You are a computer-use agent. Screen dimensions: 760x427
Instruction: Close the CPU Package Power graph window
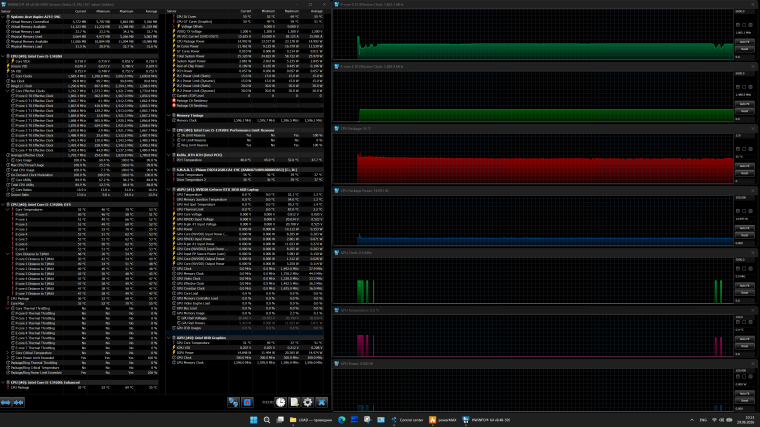click(753, 190)
